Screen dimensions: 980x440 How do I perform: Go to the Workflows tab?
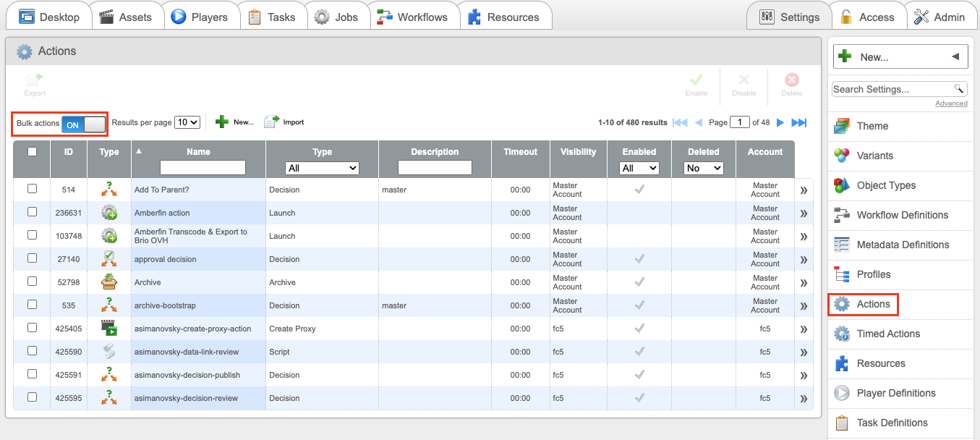[414, 17]
